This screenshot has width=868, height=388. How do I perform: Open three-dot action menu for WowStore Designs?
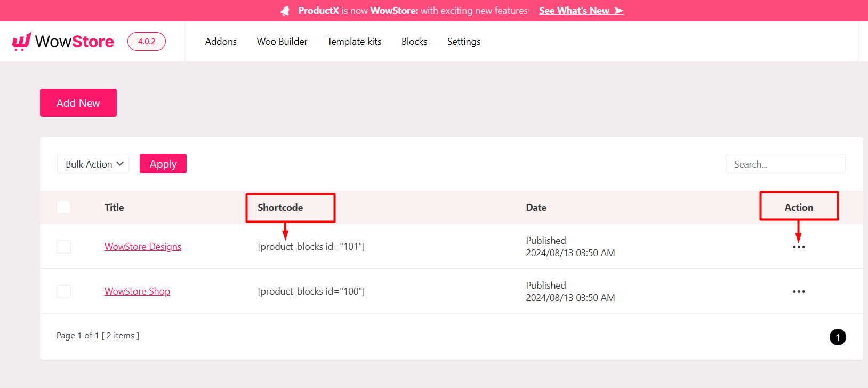(x=799, y=247)
